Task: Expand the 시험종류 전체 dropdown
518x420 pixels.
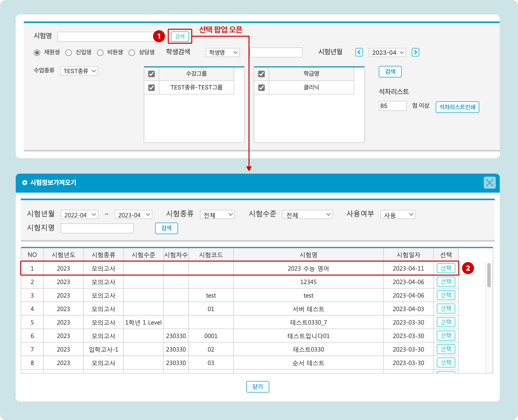Action: pyautogui.click(x=217, y=215)
